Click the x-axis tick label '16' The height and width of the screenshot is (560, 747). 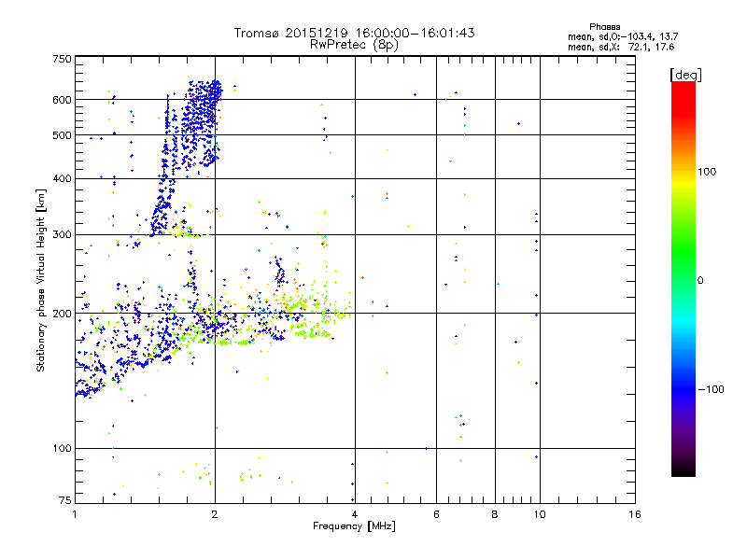(635, 514)
